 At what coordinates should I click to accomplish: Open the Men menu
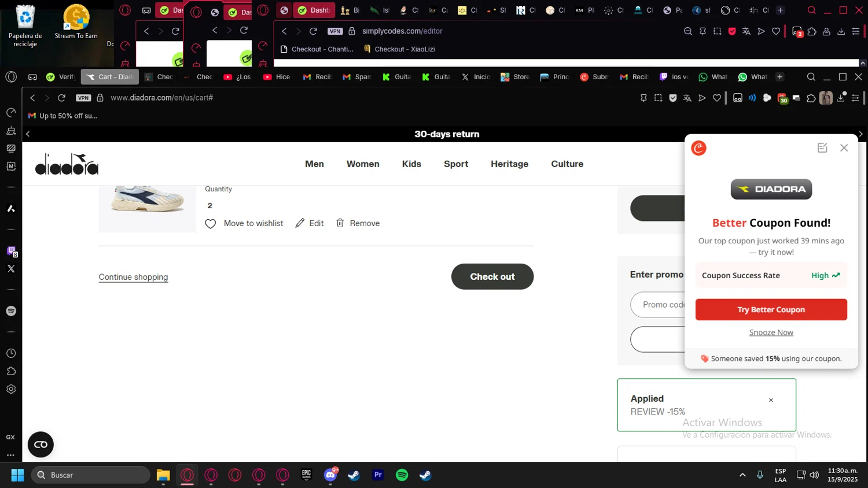click(314, 164)
